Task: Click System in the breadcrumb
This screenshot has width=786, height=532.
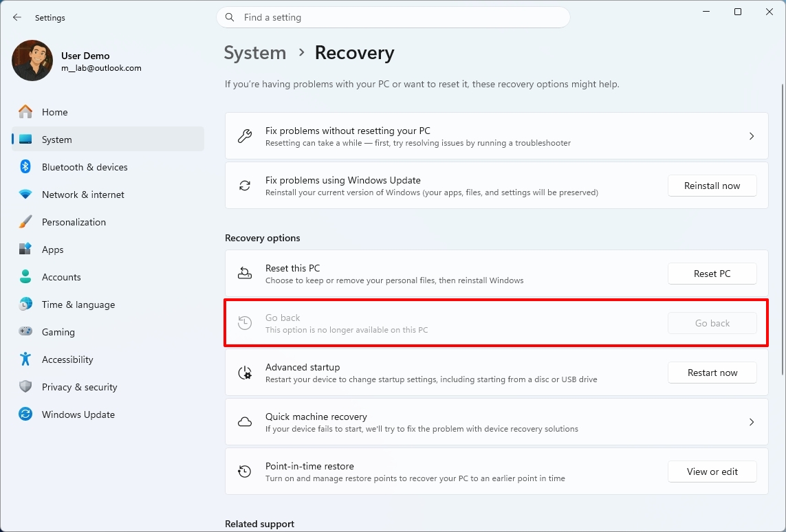Action: coord(254,53)
